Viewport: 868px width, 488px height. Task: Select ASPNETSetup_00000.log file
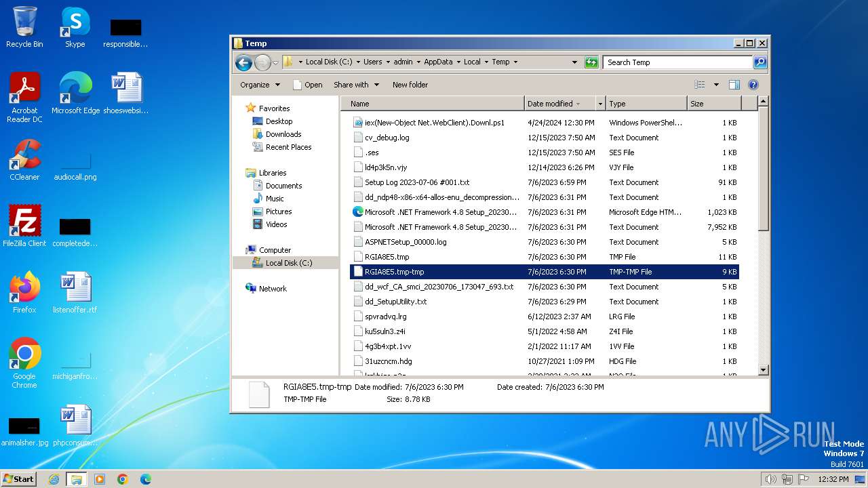(545, 242)
